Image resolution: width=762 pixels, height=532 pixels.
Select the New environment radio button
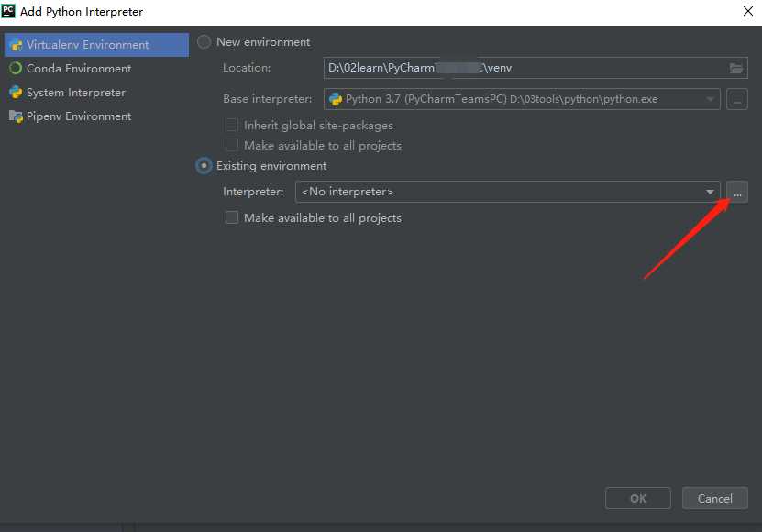click(x=204, y=42)
